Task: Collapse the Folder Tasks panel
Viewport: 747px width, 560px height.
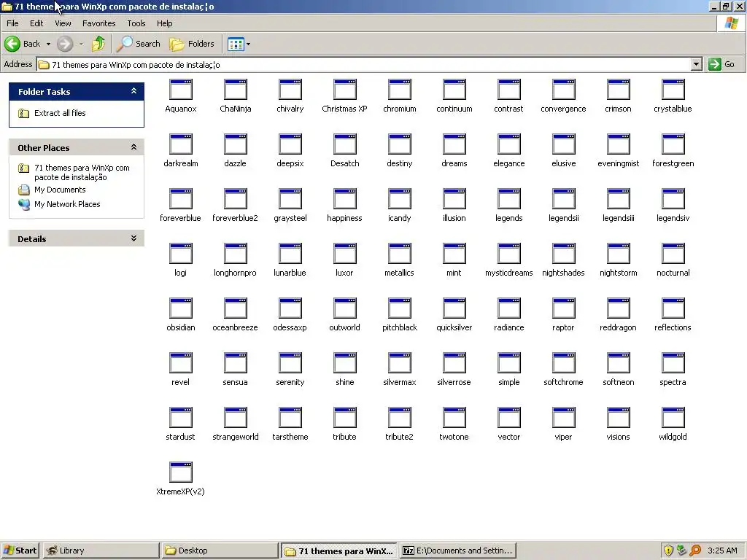Action: click(x=134, y=91)
